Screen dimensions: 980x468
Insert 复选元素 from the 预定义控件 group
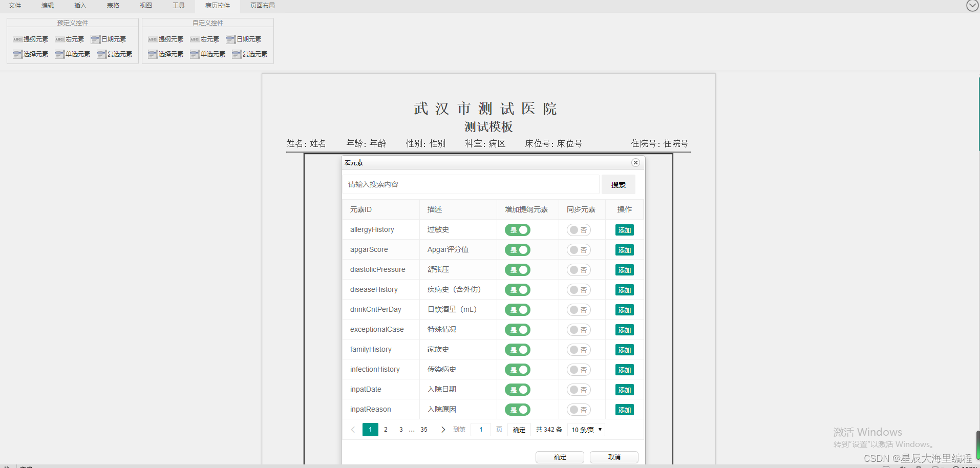pyautogui.click(x=114, y=54)
